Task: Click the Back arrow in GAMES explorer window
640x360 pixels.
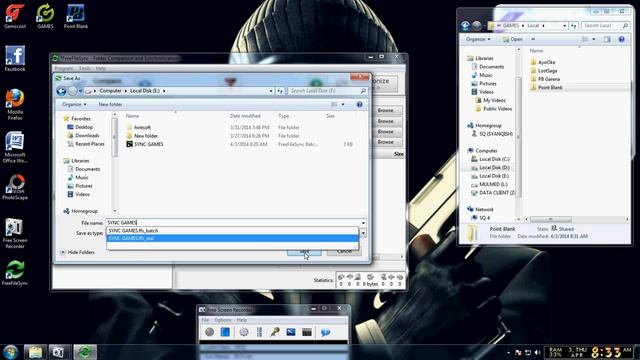Action: coord(465,26)
